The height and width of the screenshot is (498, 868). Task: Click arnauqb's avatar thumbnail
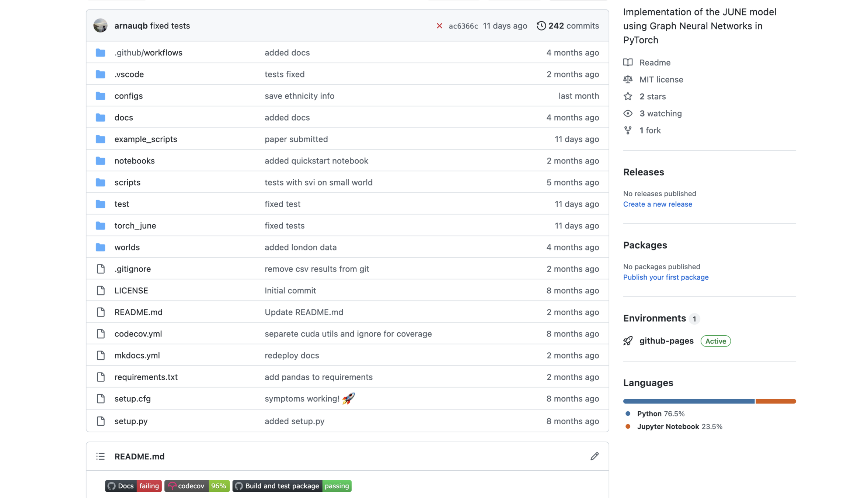pos(100,26)
